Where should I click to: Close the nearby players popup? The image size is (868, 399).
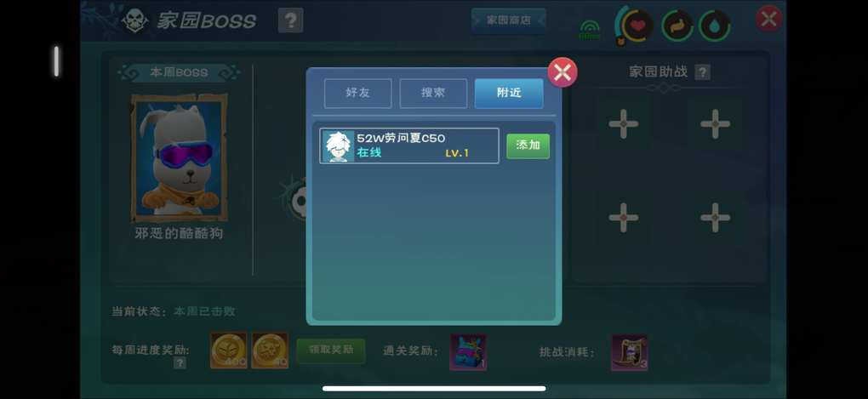pyautogui.click(x=562, y=72)
